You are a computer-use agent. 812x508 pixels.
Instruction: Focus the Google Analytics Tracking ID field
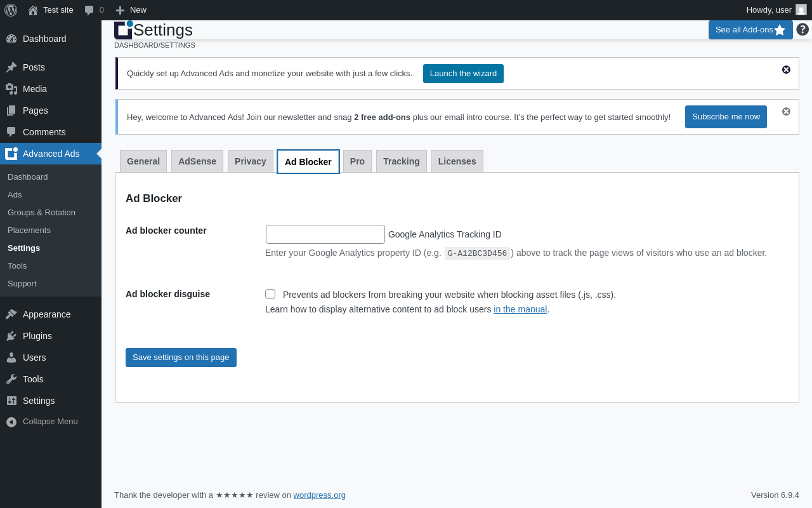click(325, 234)
